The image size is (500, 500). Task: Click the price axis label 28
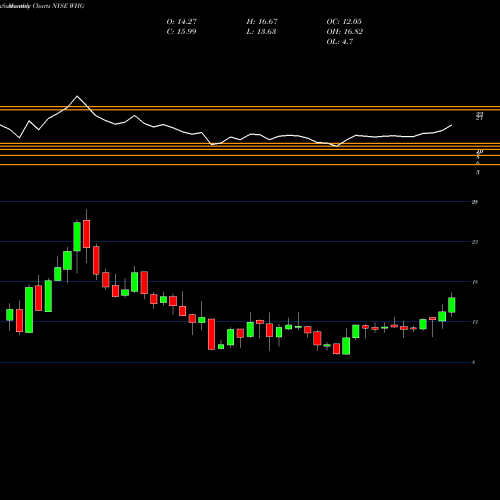click(x=475, y=202)
